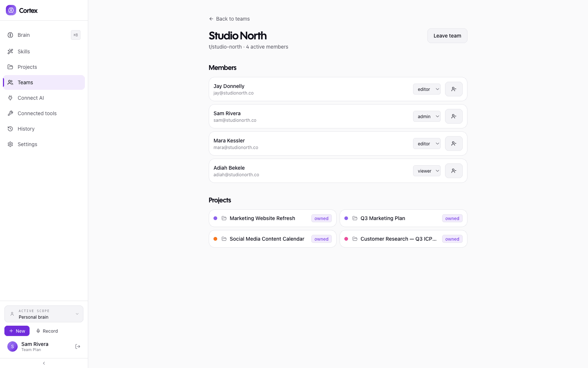Click the purple New button
The image size is (588, 368).
tap(17, 331)
